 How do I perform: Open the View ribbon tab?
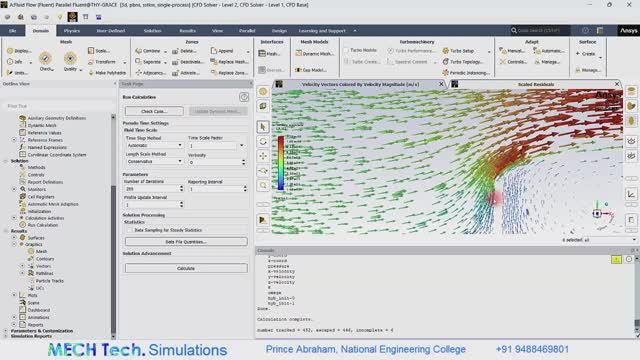217,31
